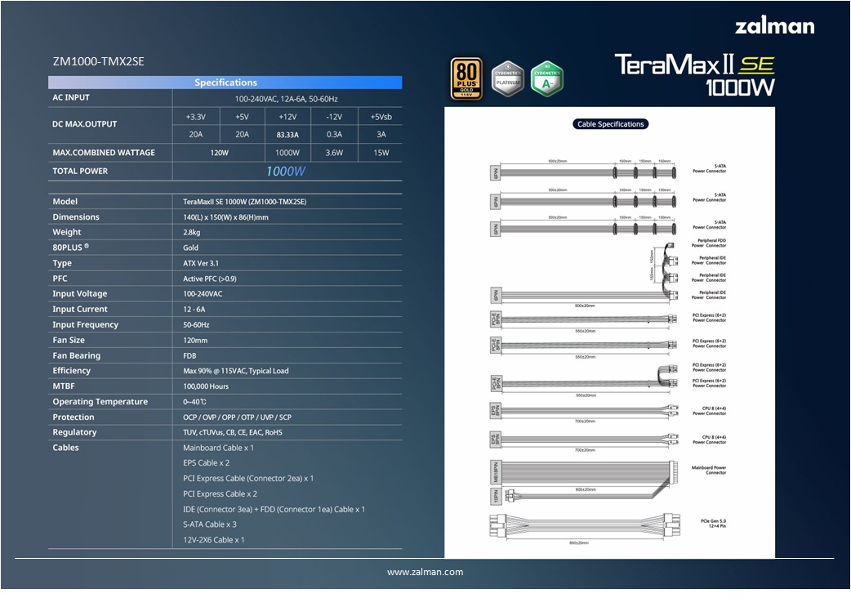Select the OCP / OVP / OPP protection value

(x=237, y=417)
